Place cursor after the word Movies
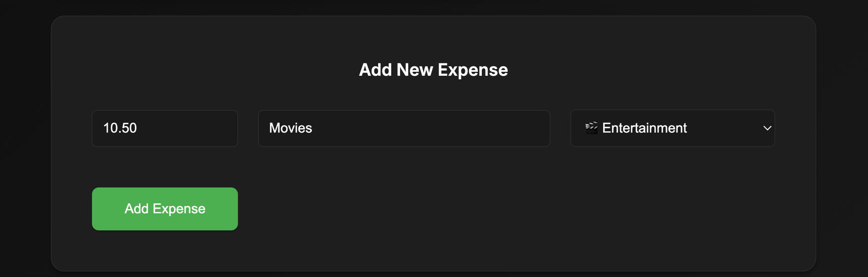Image resolution: width=868 pixels, height=277 pixels. [313, 128]
